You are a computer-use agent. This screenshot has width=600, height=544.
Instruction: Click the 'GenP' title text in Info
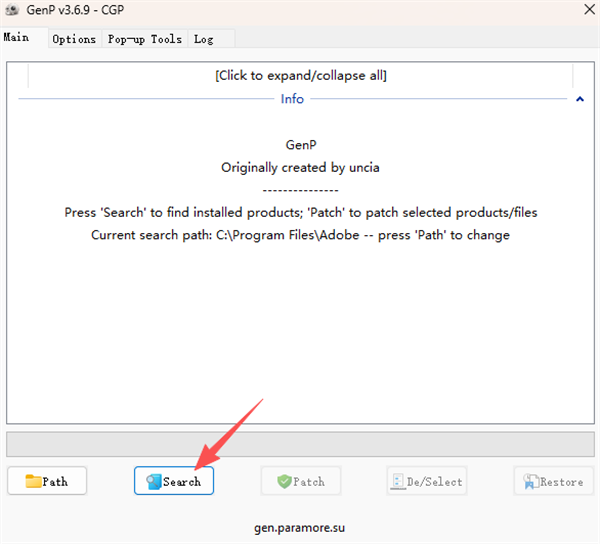301,145
